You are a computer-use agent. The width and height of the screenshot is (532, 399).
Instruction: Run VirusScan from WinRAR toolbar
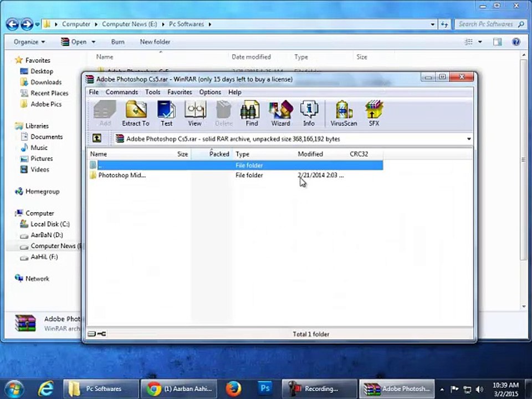click(344, 114)
